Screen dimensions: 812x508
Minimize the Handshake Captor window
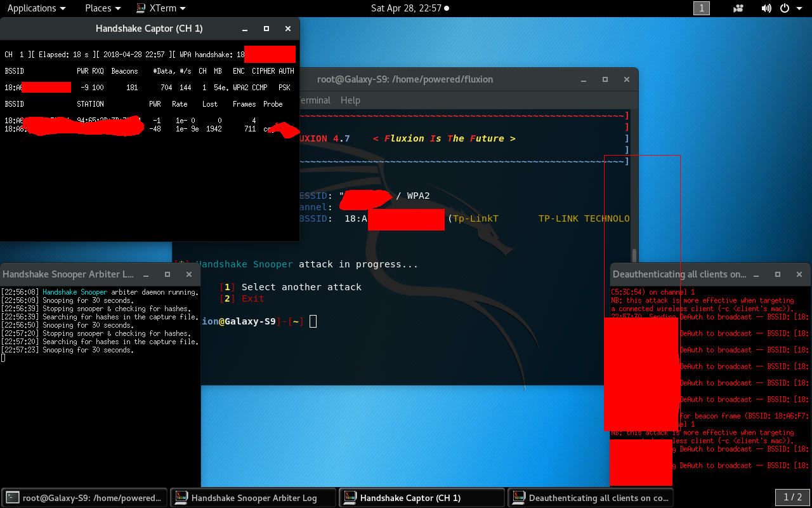pos(244,29)
